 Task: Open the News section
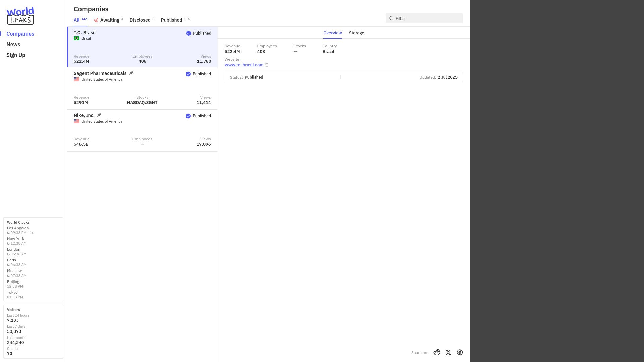pos(13,44)
